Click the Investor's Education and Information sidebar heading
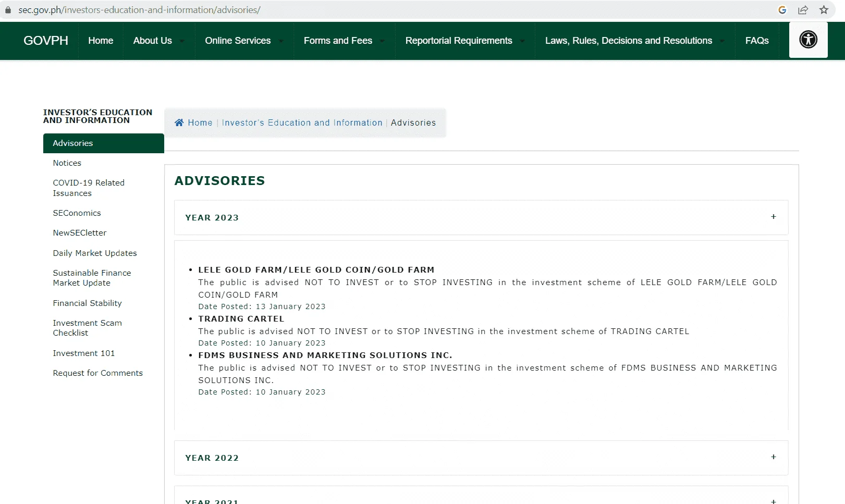Screen dimensions: 845x504 [x=98, y=116]
